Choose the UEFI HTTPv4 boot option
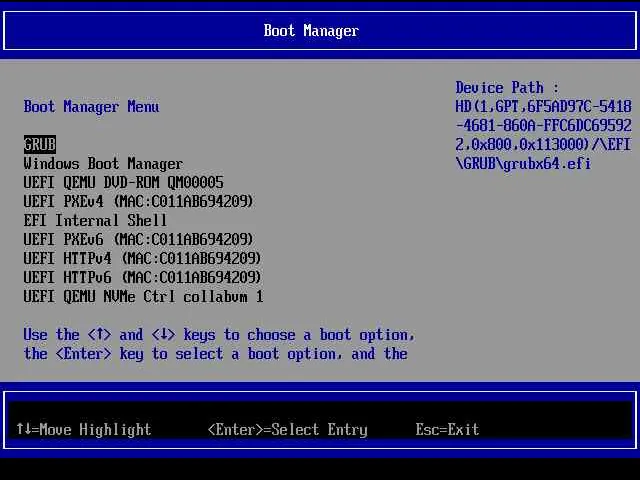This screenshot has height=480, width=640. point(142,258)
